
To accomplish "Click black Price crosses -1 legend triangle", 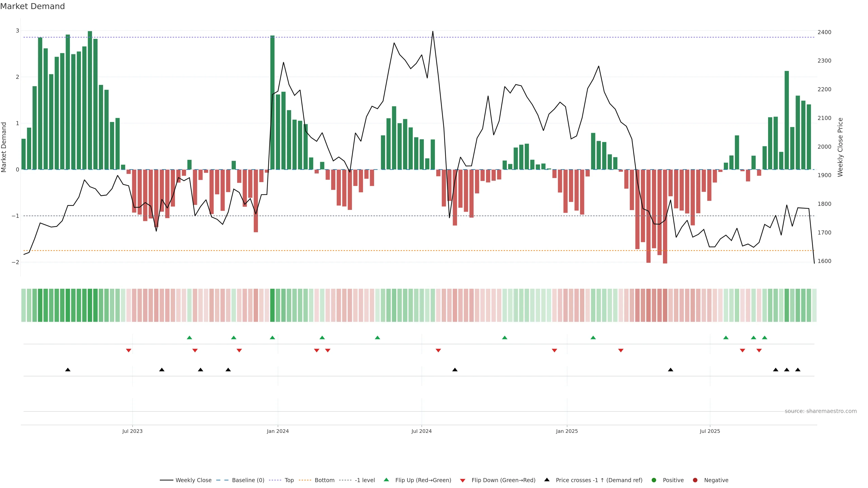I will point(547,480).
